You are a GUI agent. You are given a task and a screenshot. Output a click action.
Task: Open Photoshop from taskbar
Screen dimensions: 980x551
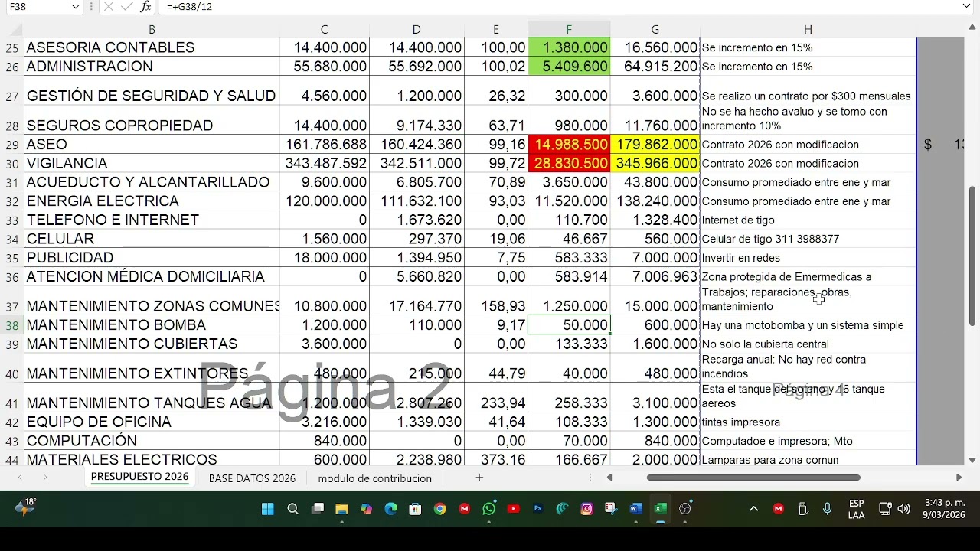(x=538, y=509)
